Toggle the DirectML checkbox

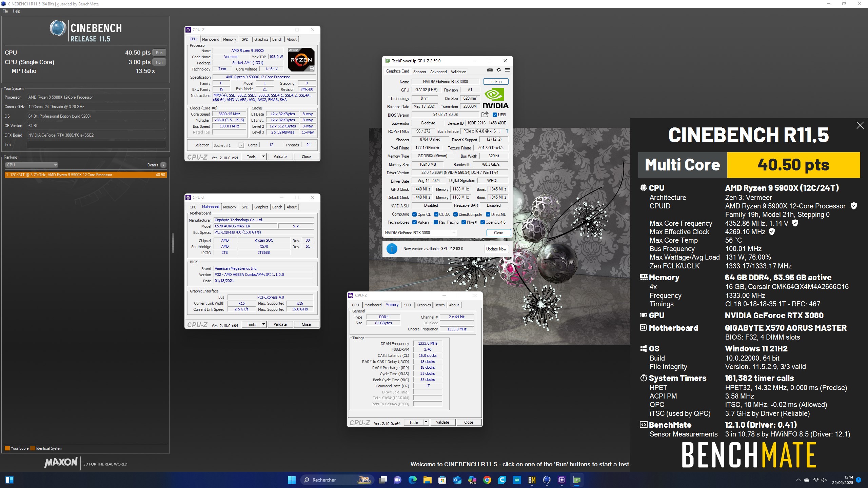click(x=488, y=214)
